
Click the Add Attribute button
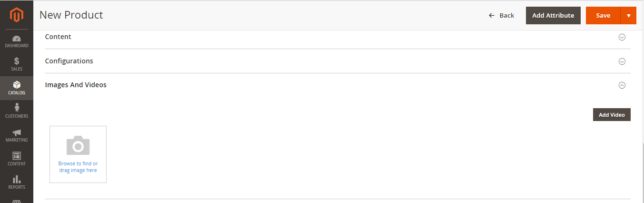[x=553, y=15]
